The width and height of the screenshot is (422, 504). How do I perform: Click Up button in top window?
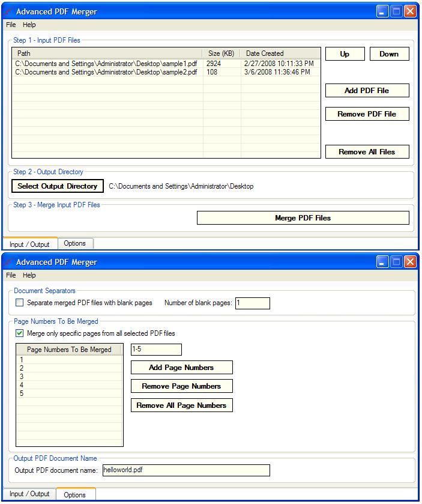click(345, 54)
